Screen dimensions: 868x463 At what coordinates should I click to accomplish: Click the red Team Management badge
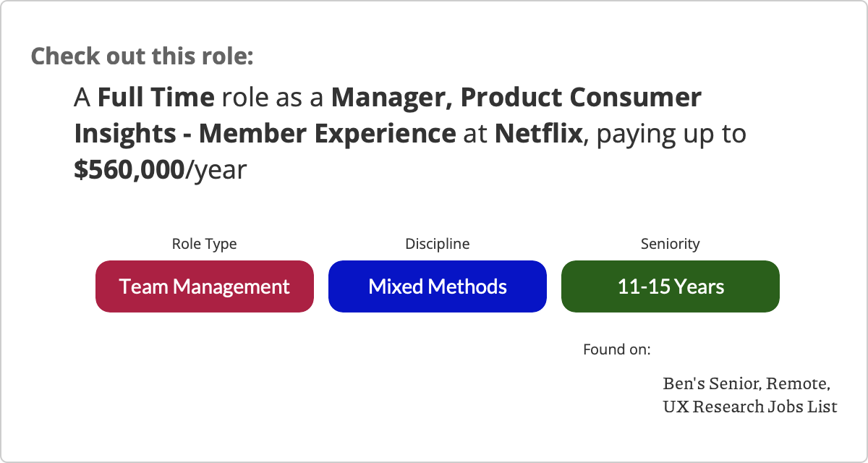pos(205,286)
